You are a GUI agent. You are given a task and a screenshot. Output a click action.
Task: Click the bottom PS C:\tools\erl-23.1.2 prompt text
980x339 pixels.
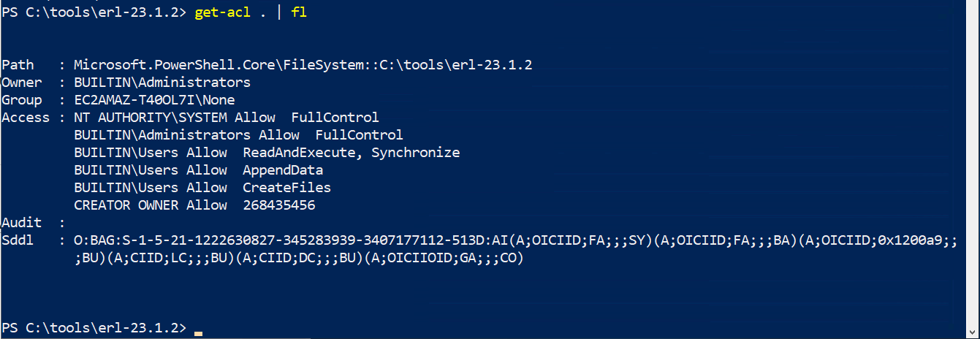(94, 327)
